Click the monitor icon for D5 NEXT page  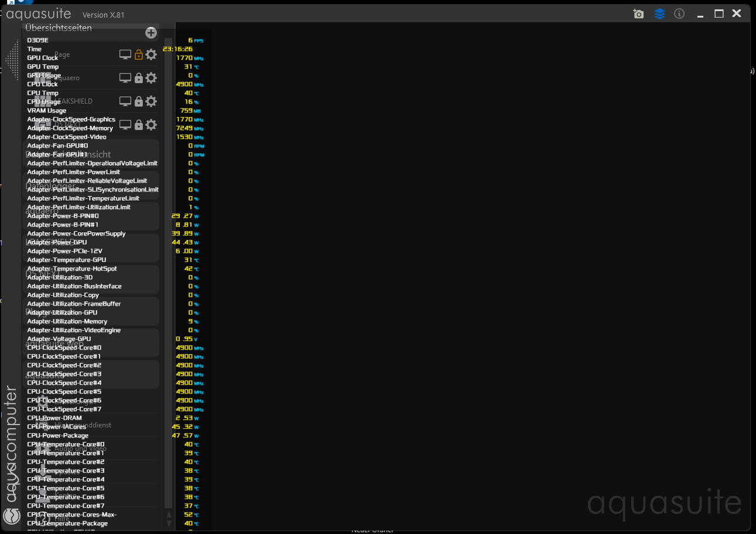[125, 125]
